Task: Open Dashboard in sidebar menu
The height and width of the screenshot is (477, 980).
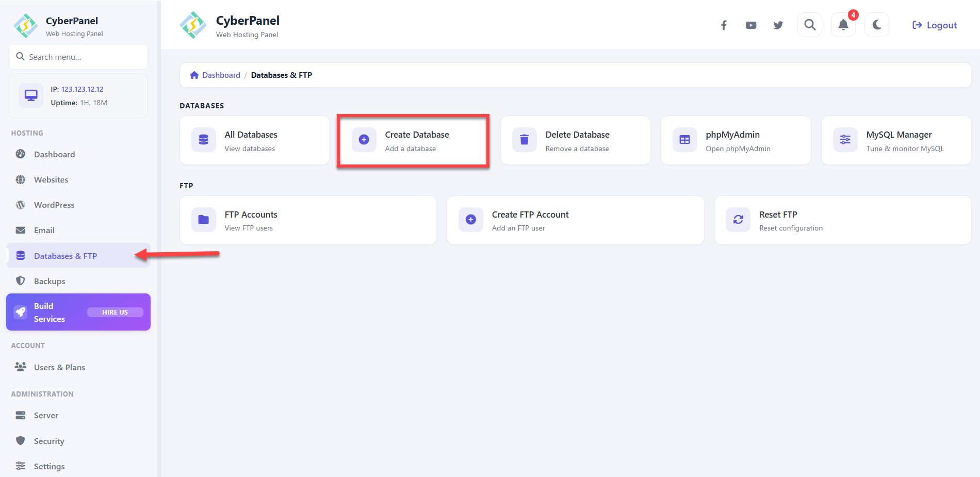Action: click(x=78, y=154)
